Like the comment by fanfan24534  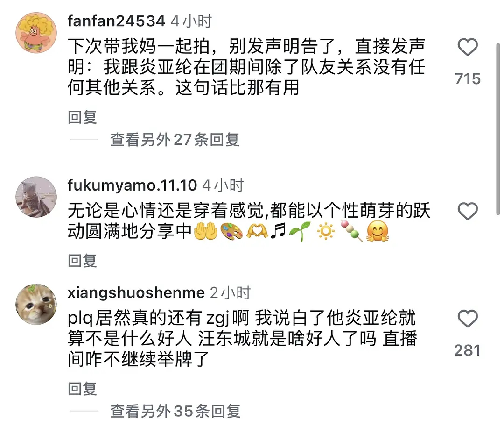pyautogui.click(x=468, y=47)
